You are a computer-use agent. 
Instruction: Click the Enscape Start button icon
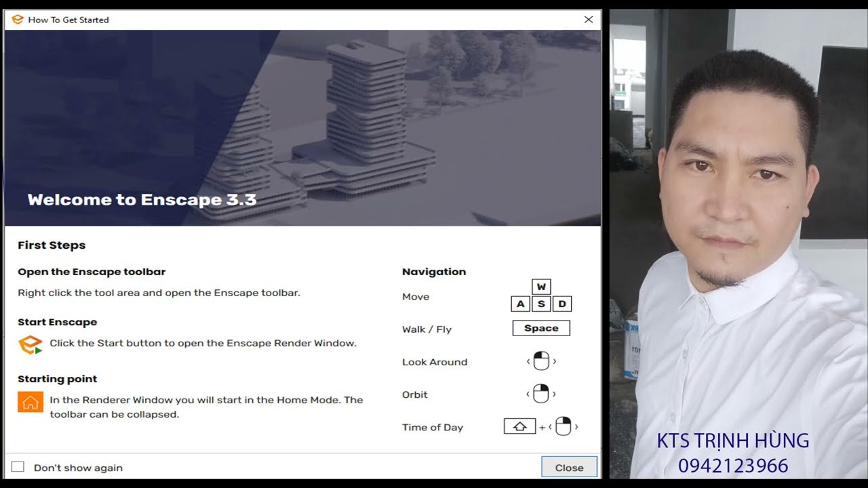(x=30, y=344)
